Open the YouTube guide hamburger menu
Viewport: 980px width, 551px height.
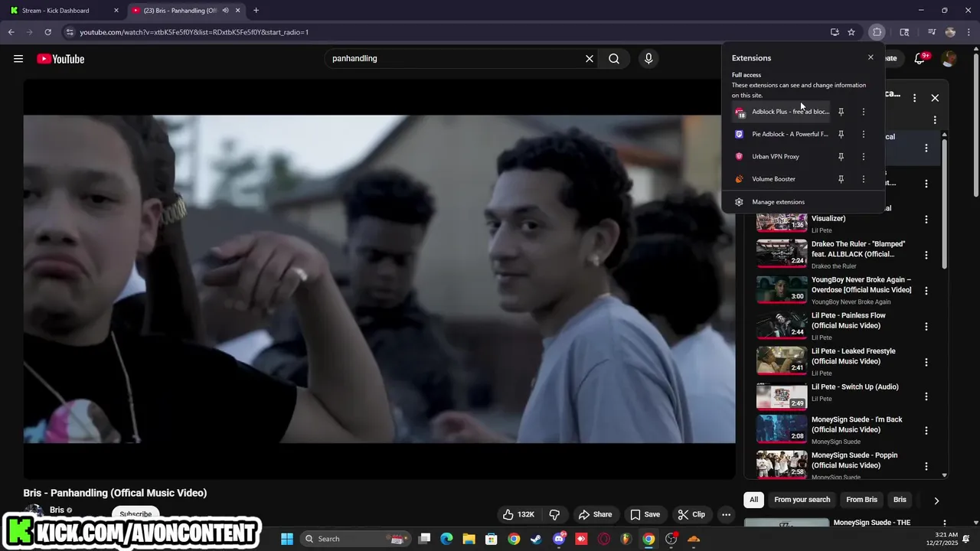click(x=18, y=59)
